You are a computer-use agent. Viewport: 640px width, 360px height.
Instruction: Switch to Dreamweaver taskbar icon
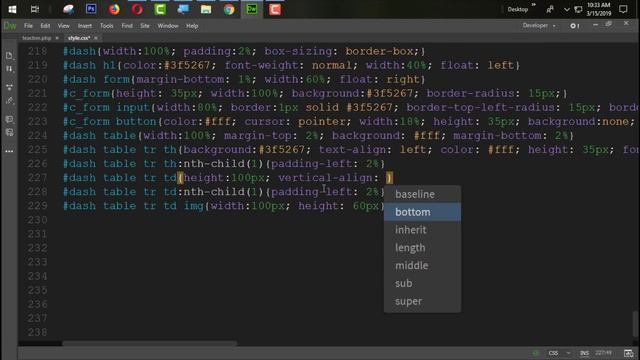(x=252, y=9)
